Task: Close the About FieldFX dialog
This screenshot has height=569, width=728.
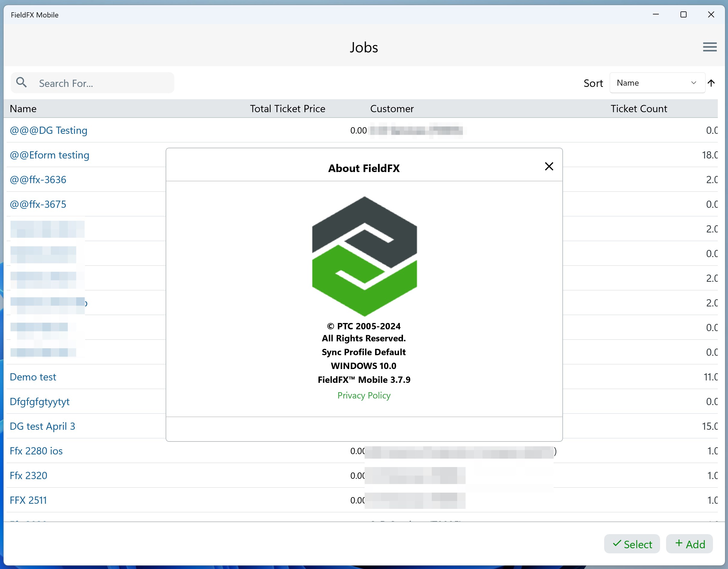Action: [549, 166]
